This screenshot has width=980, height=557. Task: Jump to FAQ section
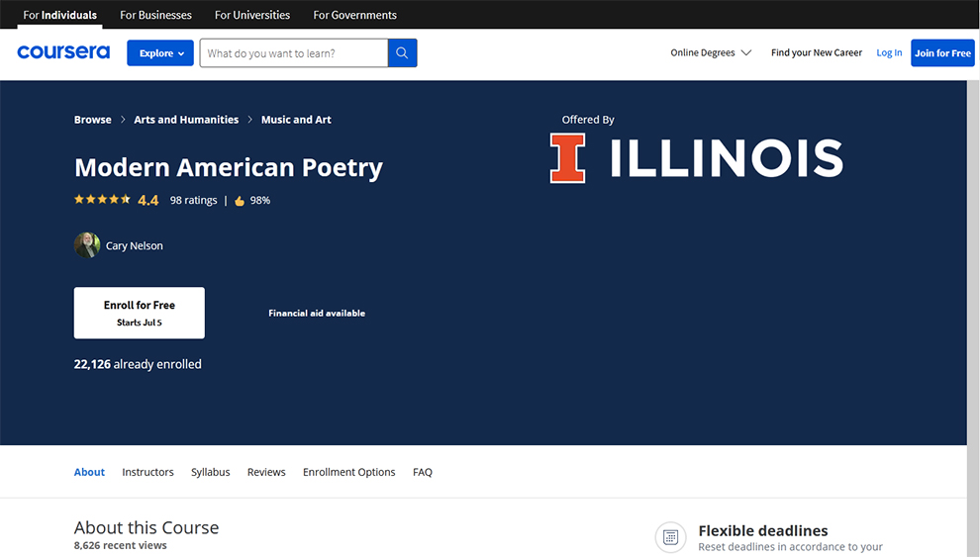pyautogui.click(x=423, y=472)
